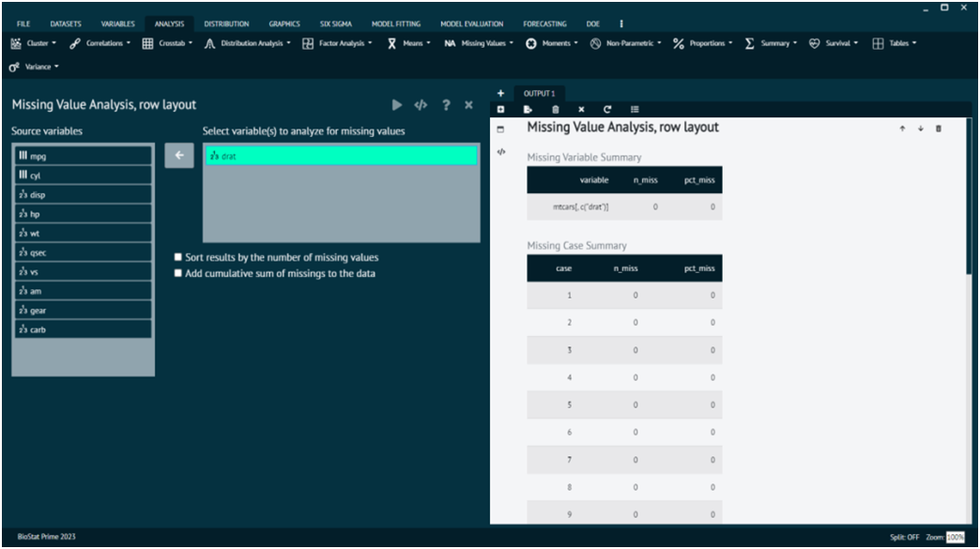Viewport: 980px width, 549px height.
Task: Click the refresh arrow icon in output toolbar
Action: tap(607, 109)
